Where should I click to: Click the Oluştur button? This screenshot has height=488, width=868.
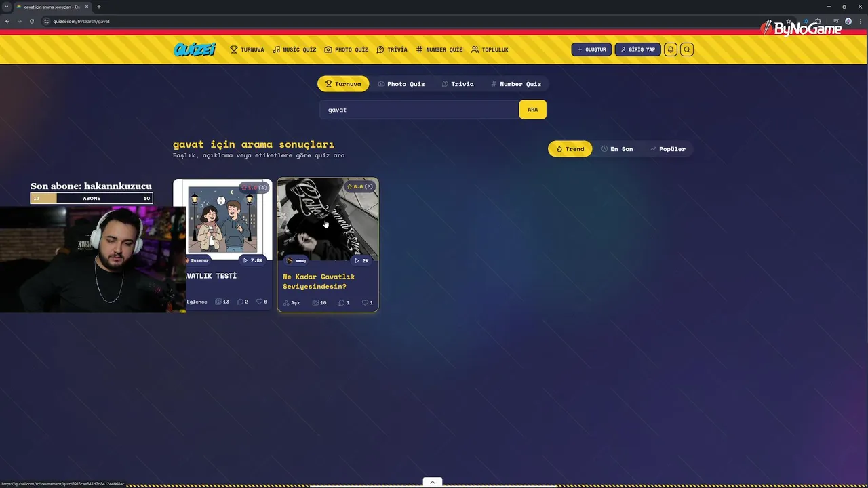591,49
